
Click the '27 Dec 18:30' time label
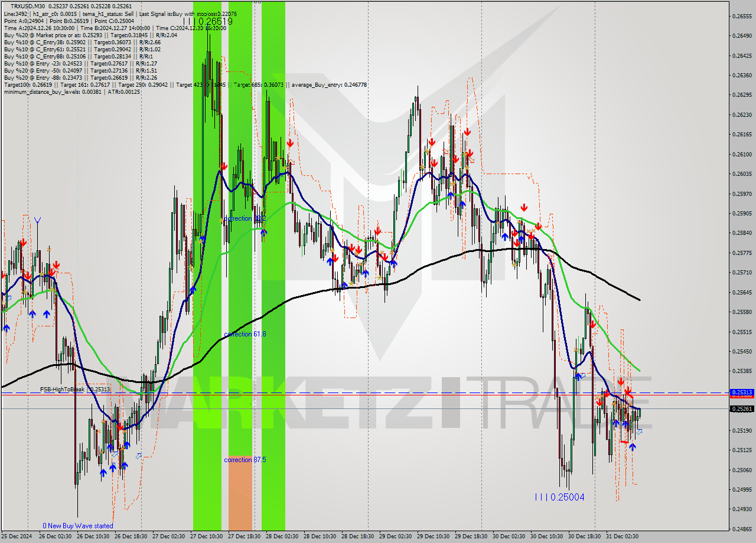[x=245, y=537]
